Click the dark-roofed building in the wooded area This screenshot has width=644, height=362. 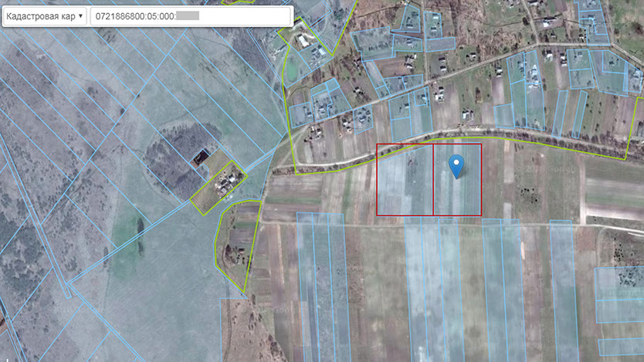[x=201, y=157]
